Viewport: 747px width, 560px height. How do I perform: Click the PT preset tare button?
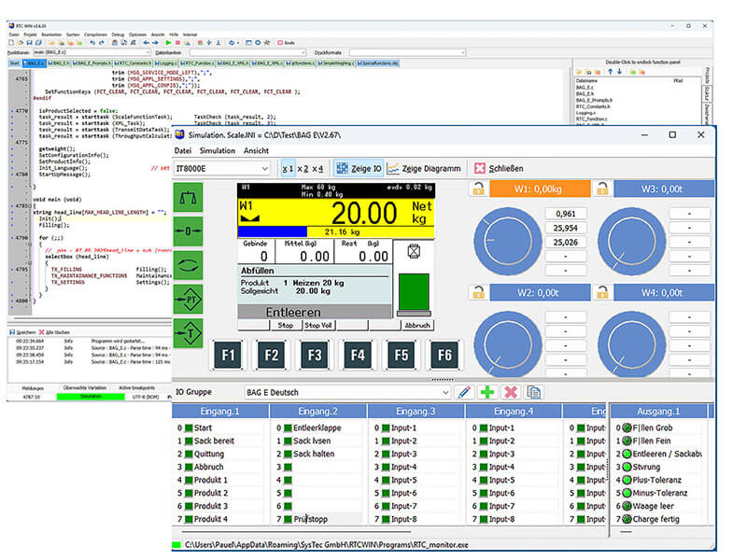(188, 299)
